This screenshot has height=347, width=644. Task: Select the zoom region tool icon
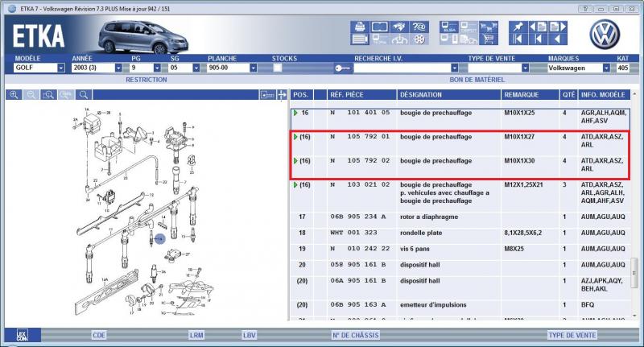(x=48, y=95)
